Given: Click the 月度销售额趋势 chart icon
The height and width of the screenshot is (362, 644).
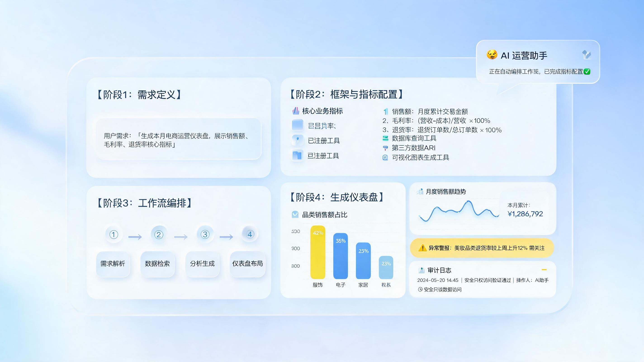Looking at the screenshot, I should coord(420,192).
